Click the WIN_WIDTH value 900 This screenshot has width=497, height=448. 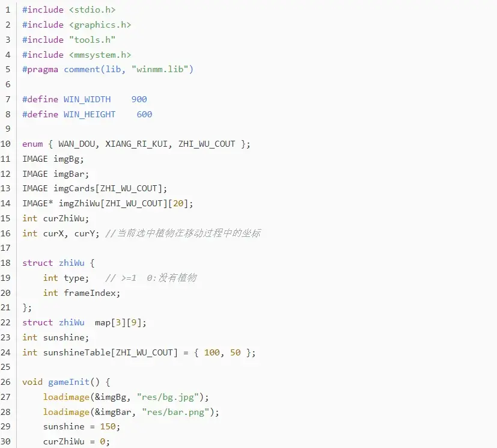[x=139, y=99]
